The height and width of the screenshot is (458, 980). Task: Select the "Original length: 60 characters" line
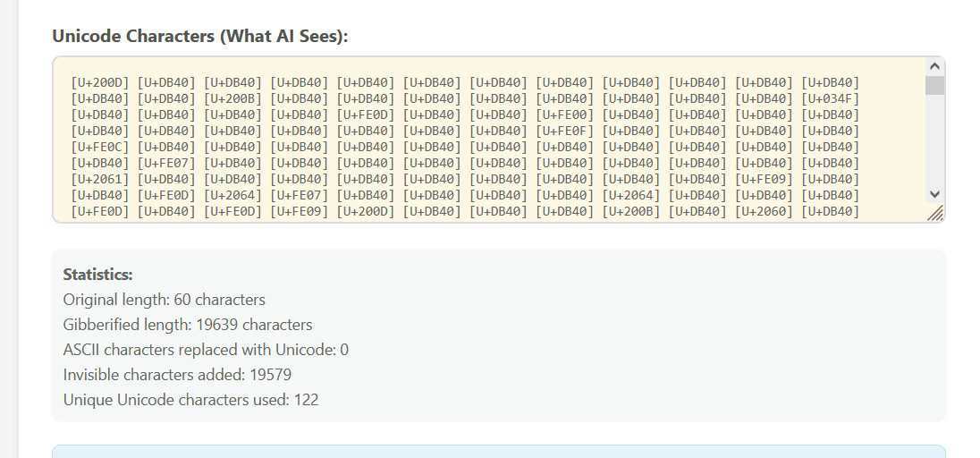coord(164,300)
